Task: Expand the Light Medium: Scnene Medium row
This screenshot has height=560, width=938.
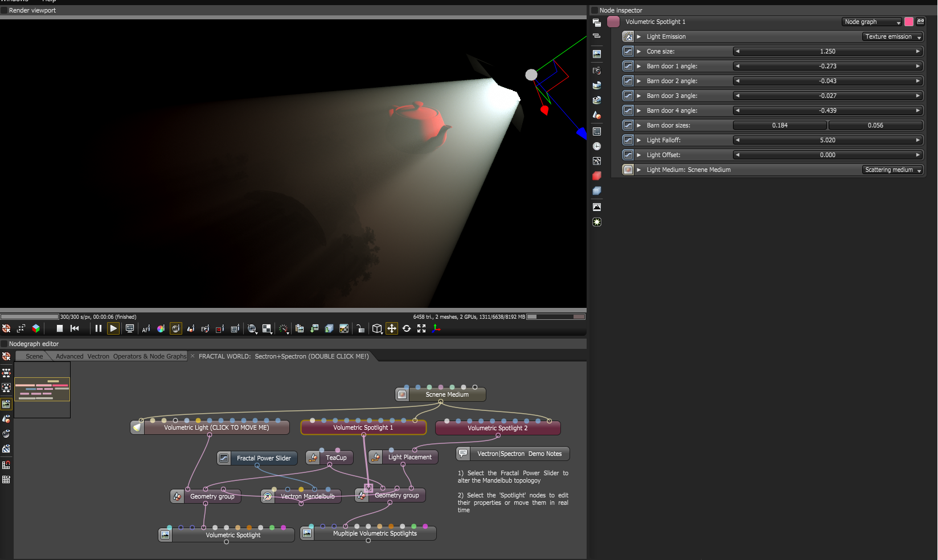Action: (x=639, y=170)
